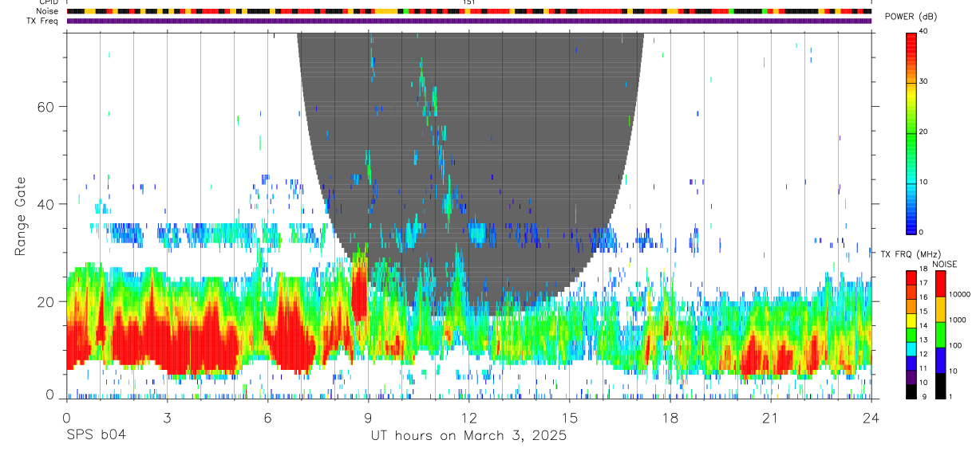Pick the blue segment of NOISE bar
The width and height of the screenshot is (980, 452).
tap(940, 360)
